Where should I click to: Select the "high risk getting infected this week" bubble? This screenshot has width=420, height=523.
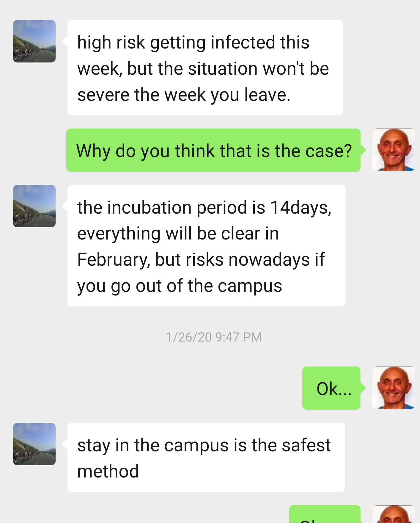coord(205,68)
